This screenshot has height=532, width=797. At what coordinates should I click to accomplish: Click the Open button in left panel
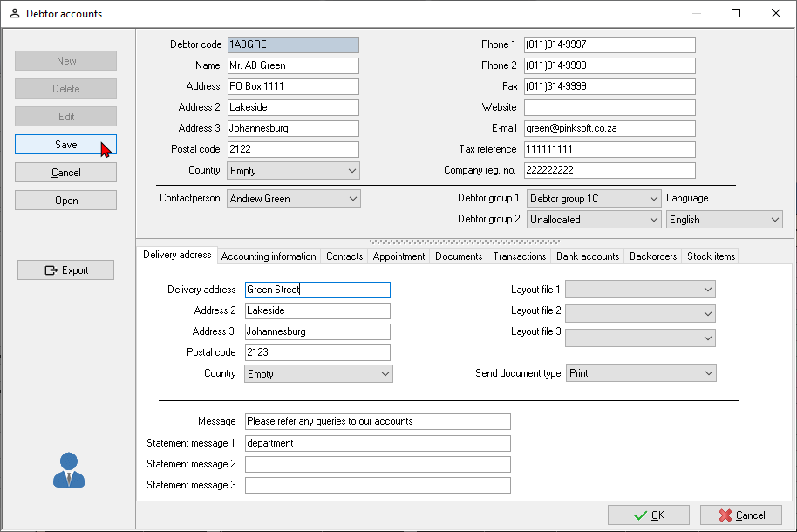65,201
